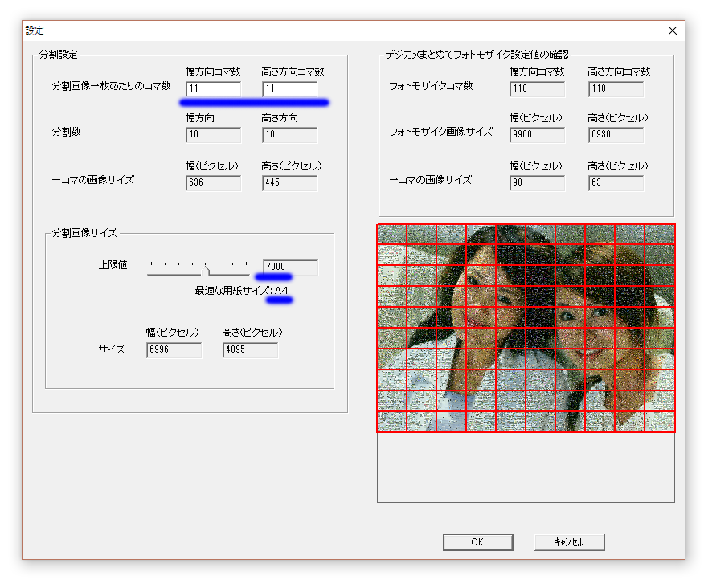This screenshot has width=708, height=588.
Task: Focus the 幅方向コマ数 field showing 11
Action: (x=213, y=88)
